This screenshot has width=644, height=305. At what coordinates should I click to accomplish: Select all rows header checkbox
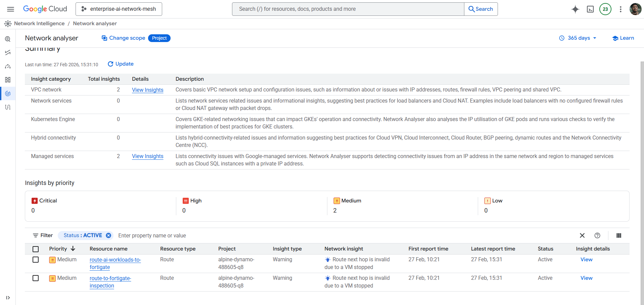point(36,249)
